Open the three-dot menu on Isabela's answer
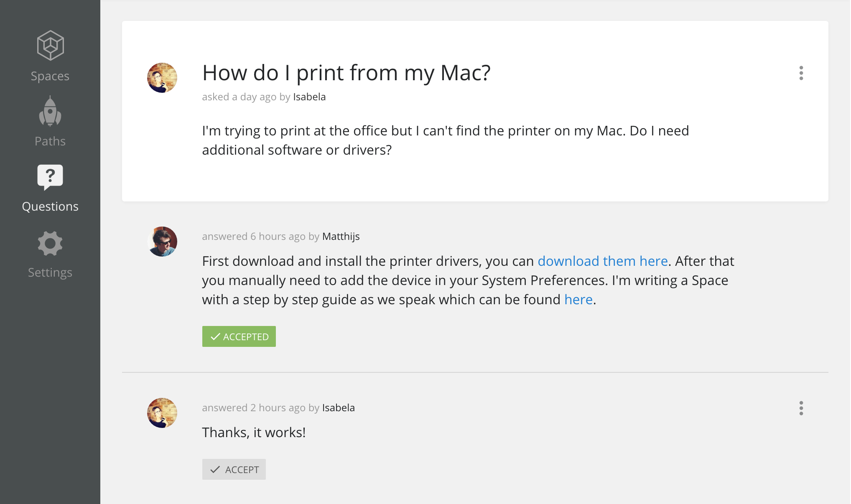 click(801, 408)
